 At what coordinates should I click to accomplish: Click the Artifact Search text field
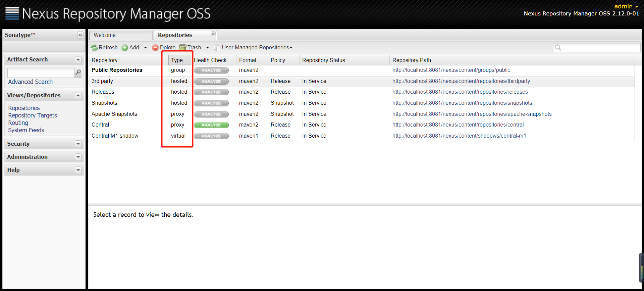41,72
